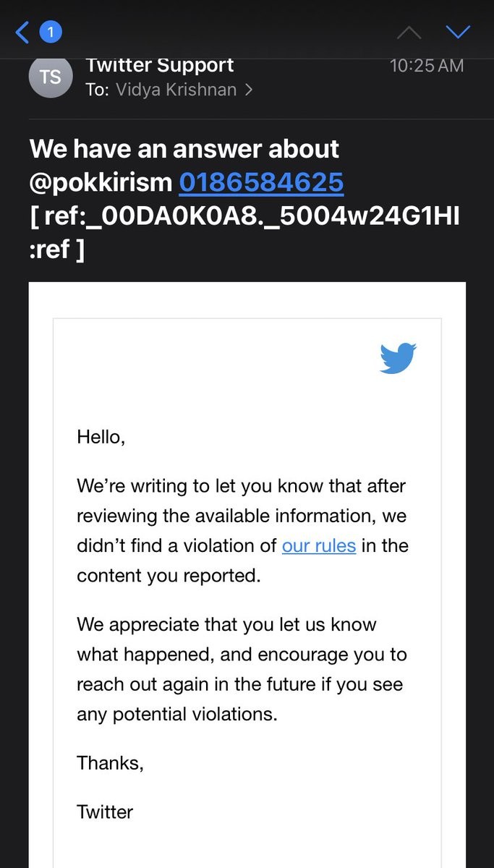Tap the ref code line in subject
Viewport: 494px width, 868px height.
pyautogui.click(x=244, y=216)
